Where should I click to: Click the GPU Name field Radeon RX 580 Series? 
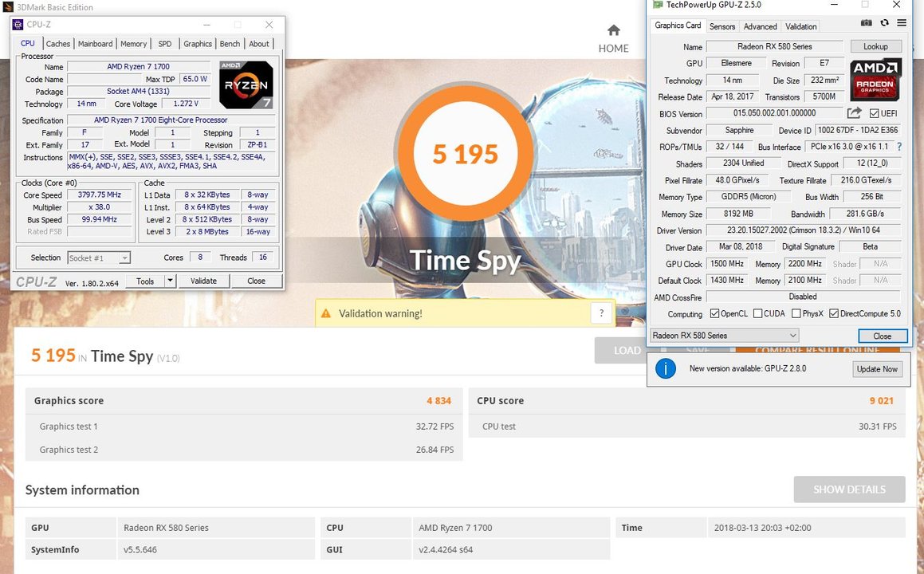pos(774,46)
